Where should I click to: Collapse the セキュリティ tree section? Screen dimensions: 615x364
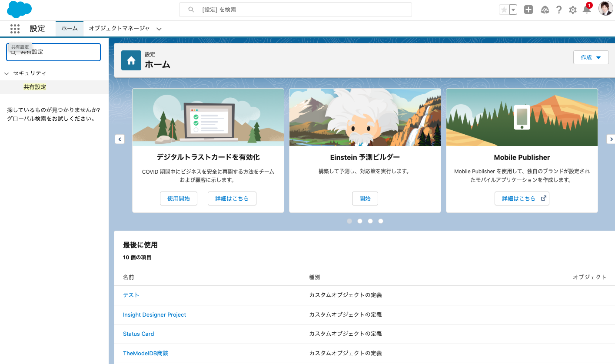7,73
